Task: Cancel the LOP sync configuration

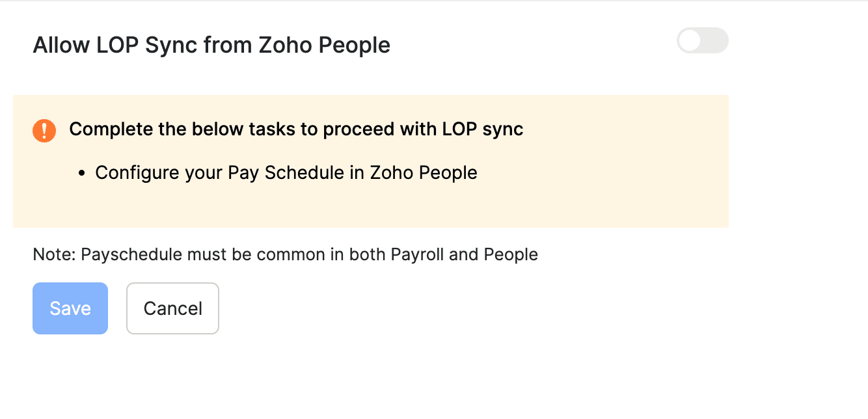Action: [x=172, y=308]
